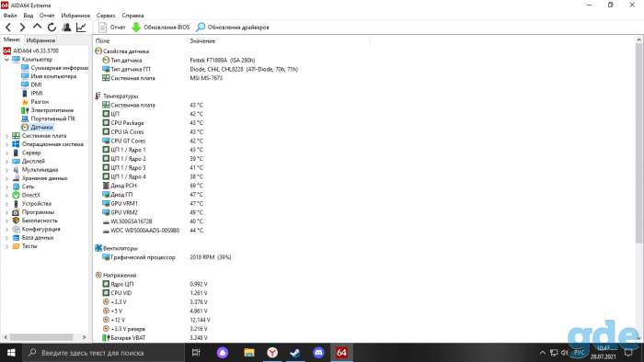Select Разгон item in the tree
The height and width of the screenshot is (362, 644).
point(40,102)
